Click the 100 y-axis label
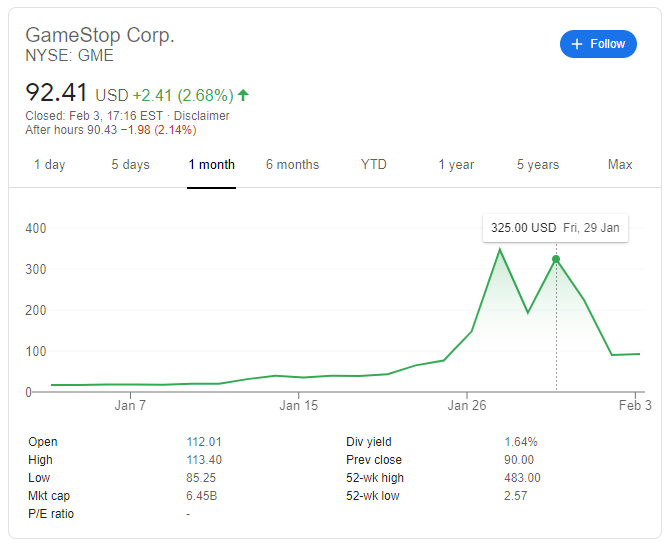672x547 pixels. pyautogui.click(x=36, y=352)
